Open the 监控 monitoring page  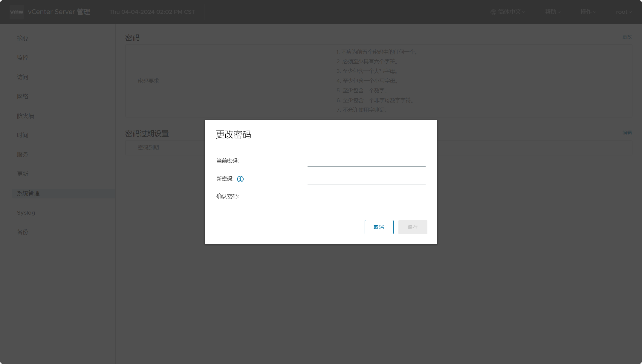point(23,58)
